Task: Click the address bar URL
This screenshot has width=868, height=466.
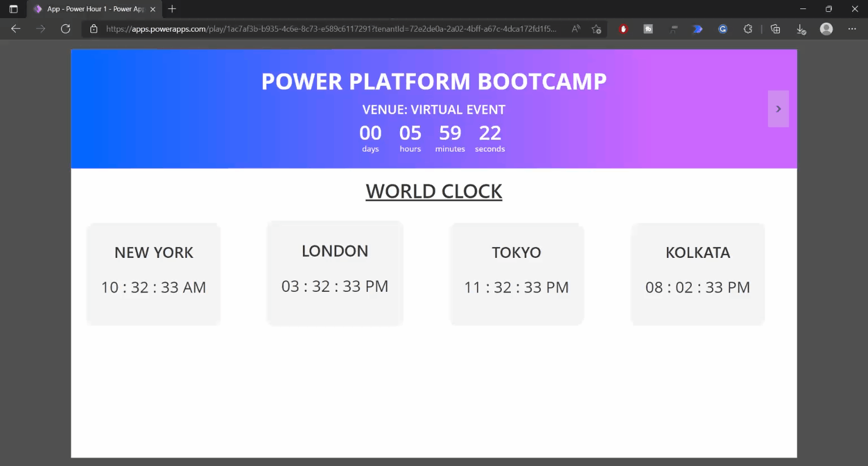Action: [331, 29]
